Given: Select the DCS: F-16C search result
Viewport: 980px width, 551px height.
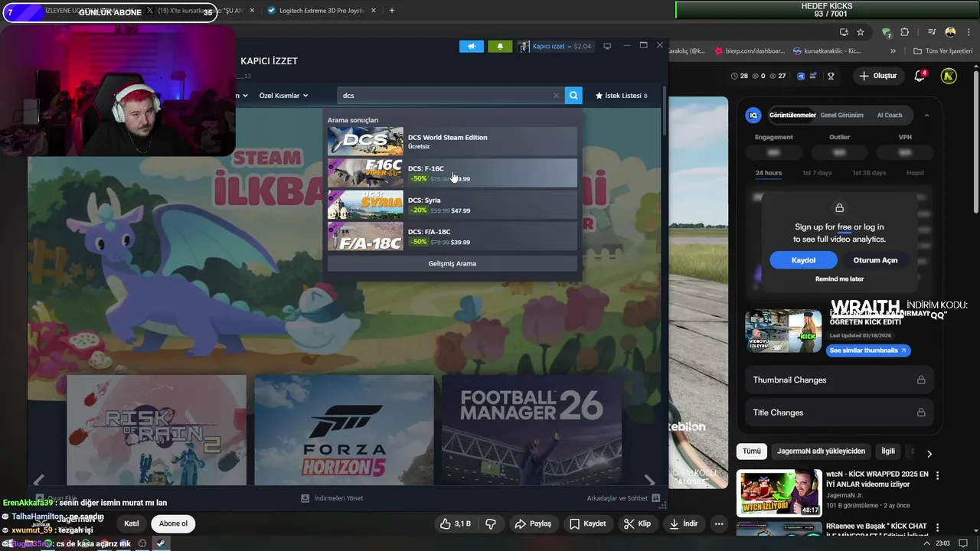Looking at the screenshot, I should coord(452,173).
